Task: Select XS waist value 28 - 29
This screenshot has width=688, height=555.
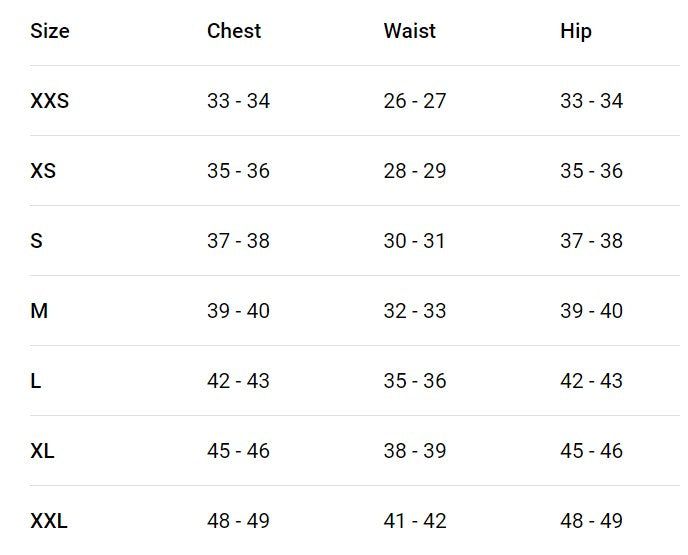Action: point(415,171)
